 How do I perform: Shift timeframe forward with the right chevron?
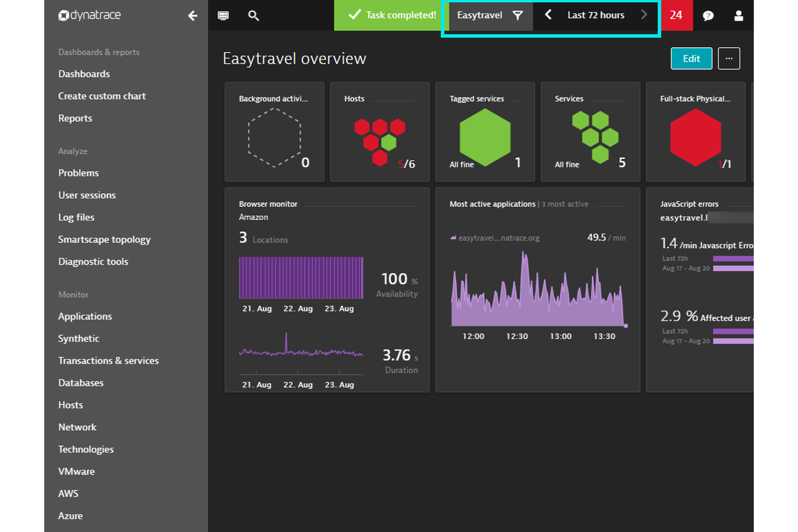pos(644,15)
